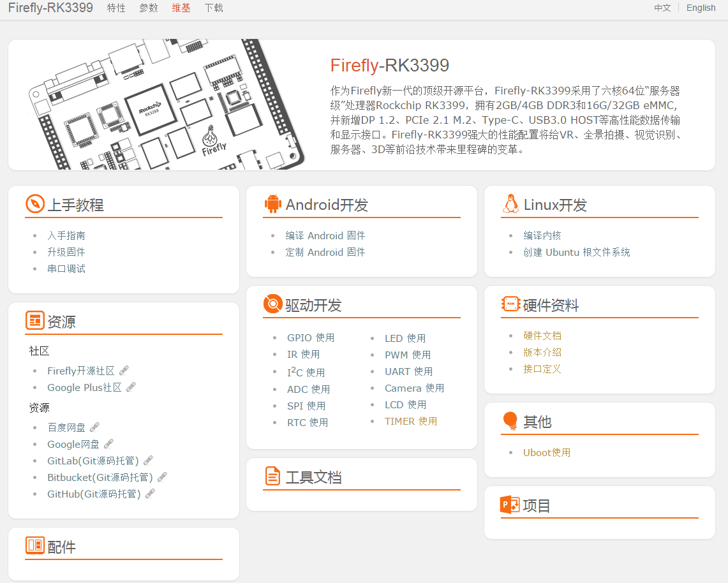Open the LED 使用 link
This screenshot has height=583, width=728.
click(x=405, y=338)
